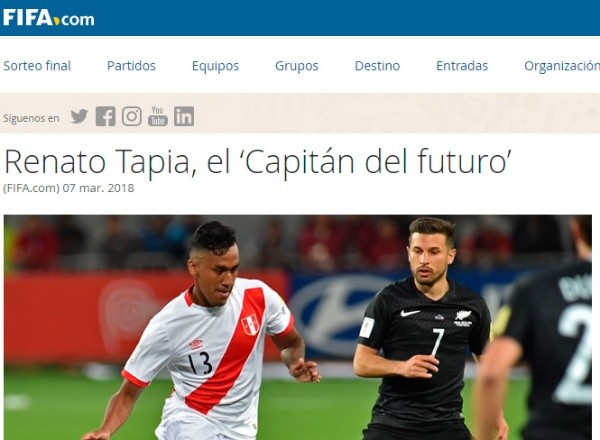This screenshot has width=600, height=440.
Task: Open the Grupos section
Action: [x=297, y=66]
